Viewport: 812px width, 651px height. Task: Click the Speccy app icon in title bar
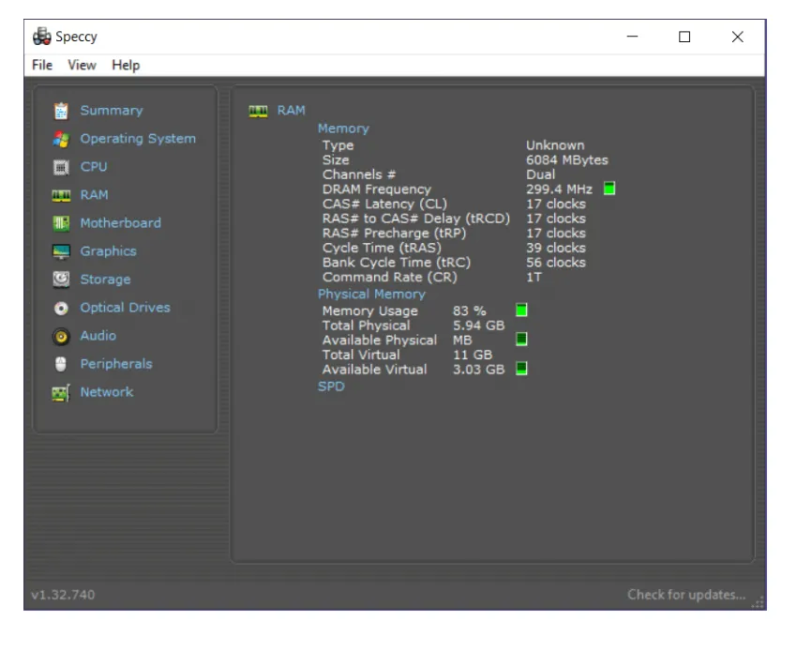pos(42,37)
